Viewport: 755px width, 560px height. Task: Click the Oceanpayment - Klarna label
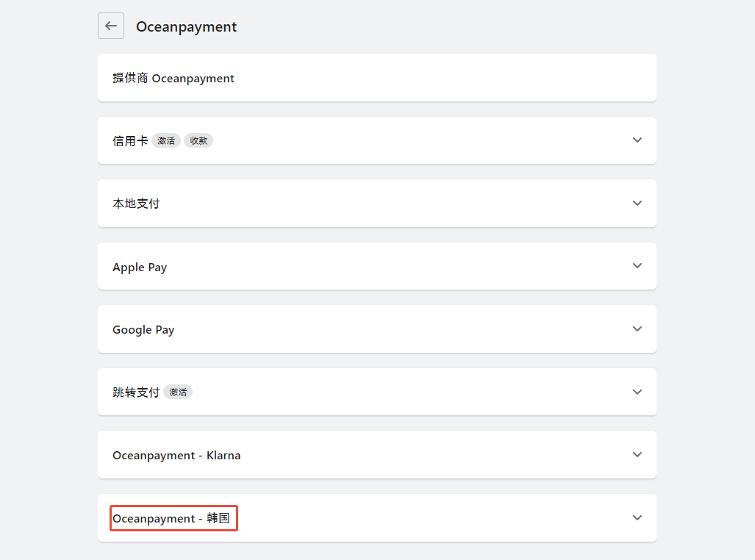176,455
